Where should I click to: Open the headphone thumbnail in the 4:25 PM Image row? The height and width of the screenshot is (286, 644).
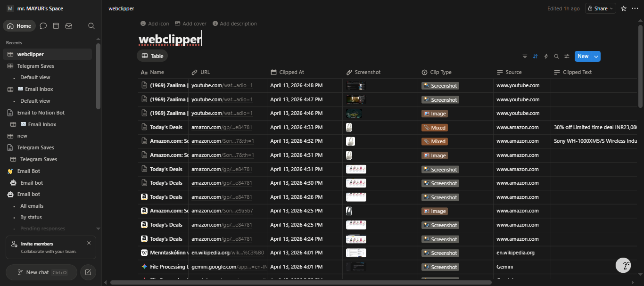point(349,211)
